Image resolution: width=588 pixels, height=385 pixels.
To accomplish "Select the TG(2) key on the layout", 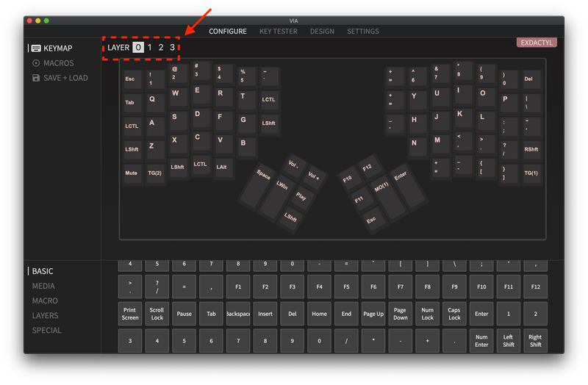I will pos(155,174).
